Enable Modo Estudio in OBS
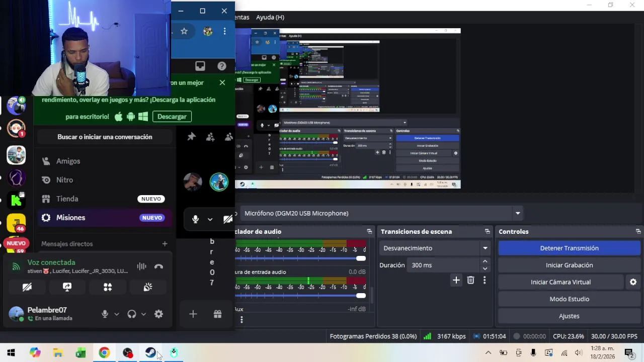 (570, 299)
